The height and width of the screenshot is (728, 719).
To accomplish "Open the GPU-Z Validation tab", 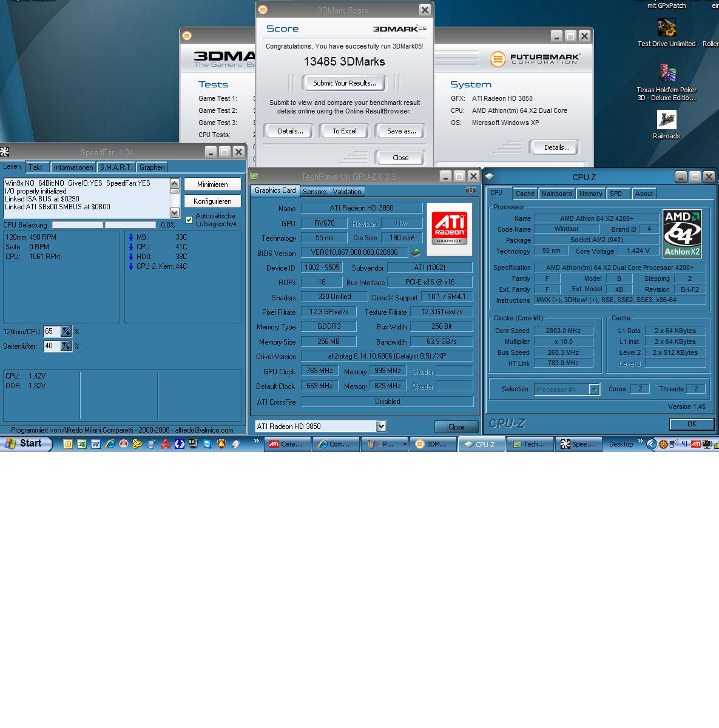I will tap(347, 192).
